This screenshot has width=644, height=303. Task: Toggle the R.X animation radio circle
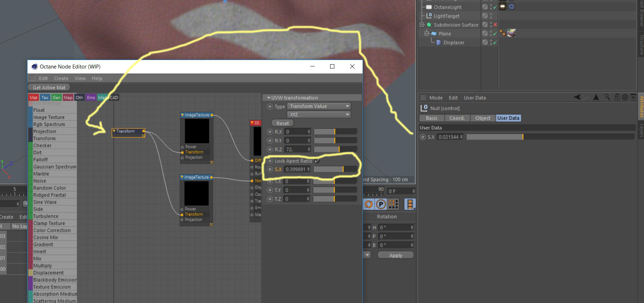click(270, 132)
